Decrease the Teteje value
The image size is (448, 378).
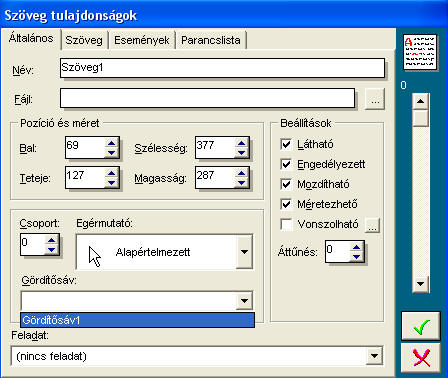pyautogui.click(x=111, y=183)
